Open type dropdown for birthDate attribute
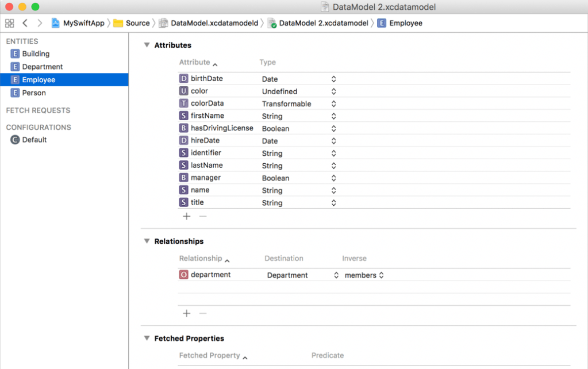588x369 pixels. pos(333,79)
